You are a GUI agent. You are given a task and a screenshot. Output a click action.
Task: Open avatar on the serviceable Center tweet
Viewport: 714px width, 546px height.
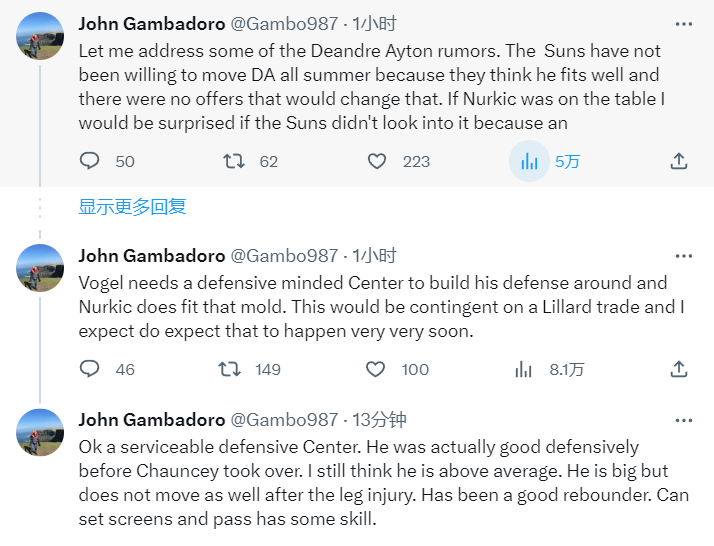41,433
